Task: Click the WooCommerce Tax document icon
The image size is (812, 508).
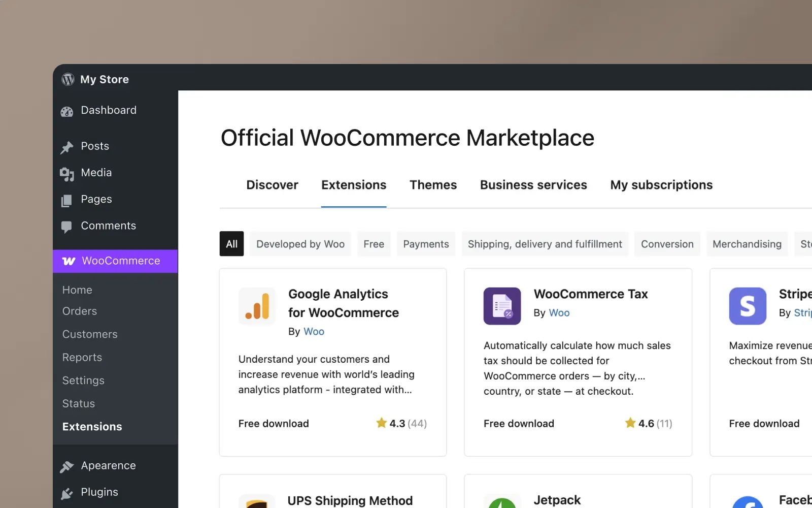Action: tap(502, 306)
